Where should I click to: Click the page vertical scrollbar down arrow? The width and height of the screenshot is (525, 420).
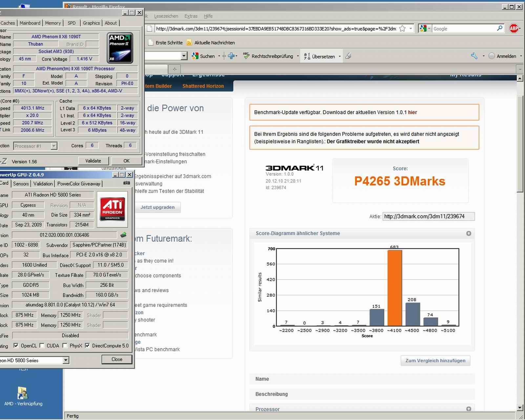(520, 408)
